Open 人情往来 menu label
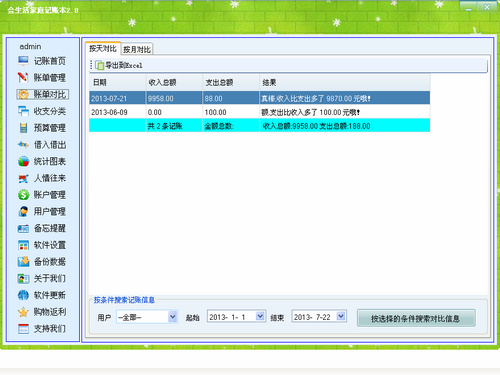The height and width of the screenshot is (375, 500). click(50, 178)
